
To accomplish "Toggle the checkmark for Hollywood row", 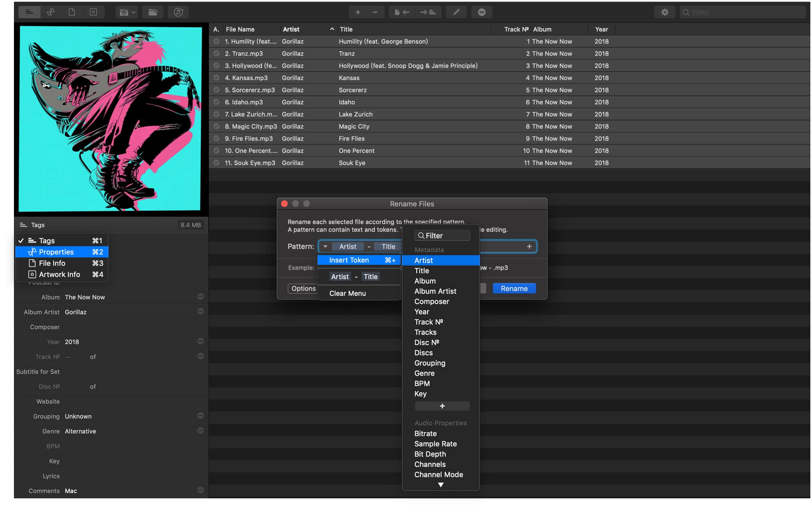I will click(216, 66).
